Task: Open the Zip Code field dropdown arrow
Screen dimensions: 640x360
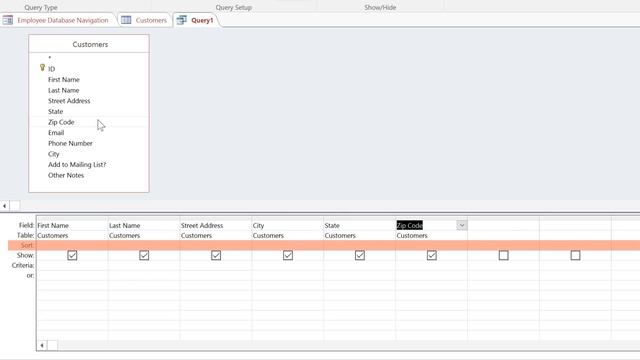Action: pyautogui.click(x=462, y=225)
